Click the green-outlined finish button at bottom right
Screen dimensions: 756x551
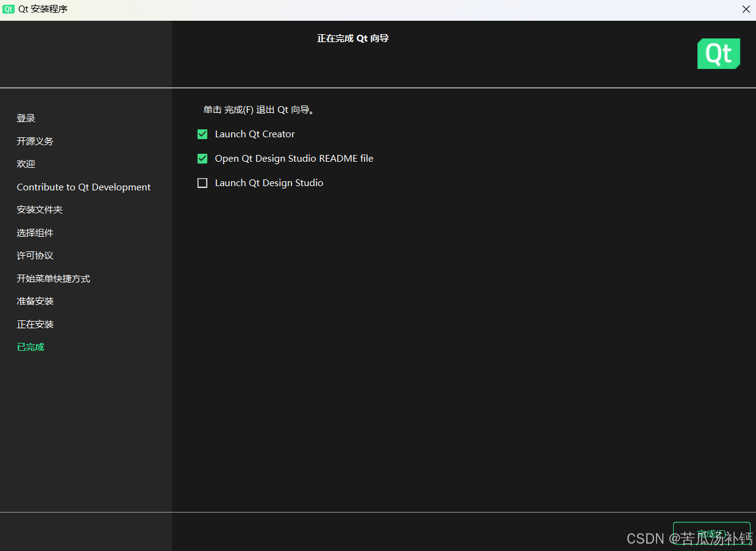tap(711, 534)
